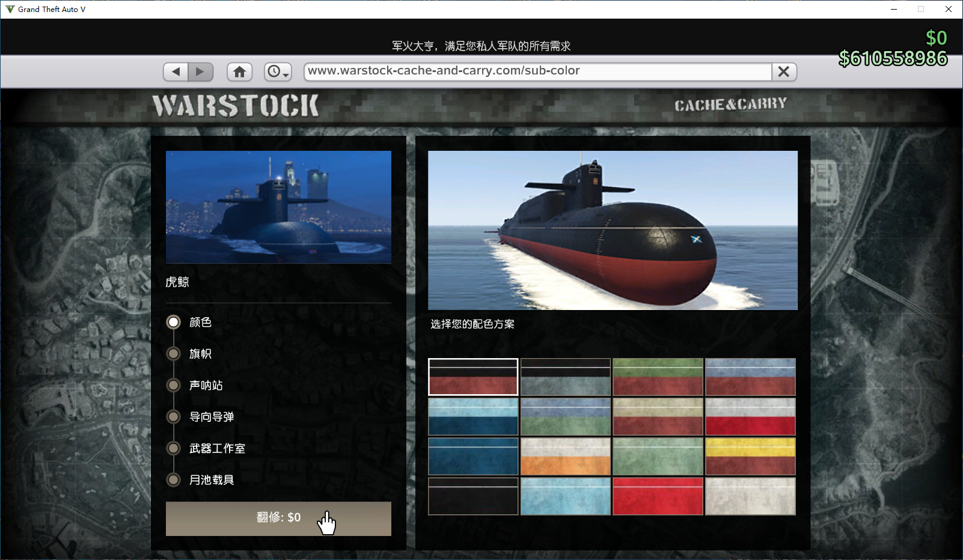Select the 声呐站 radio option
Image resolution: width=963 pixels, height=560 pixels.
[174, 385]
